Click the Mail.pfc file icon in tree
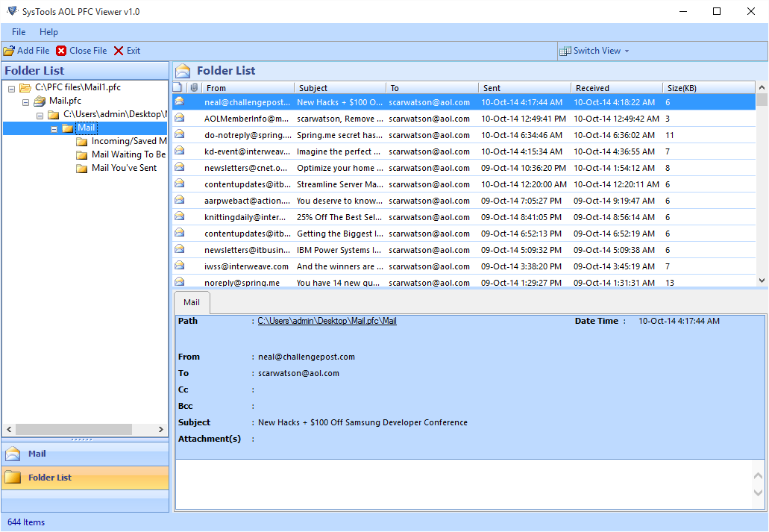This screenshot has width=769, height=532. pos(40,101)
